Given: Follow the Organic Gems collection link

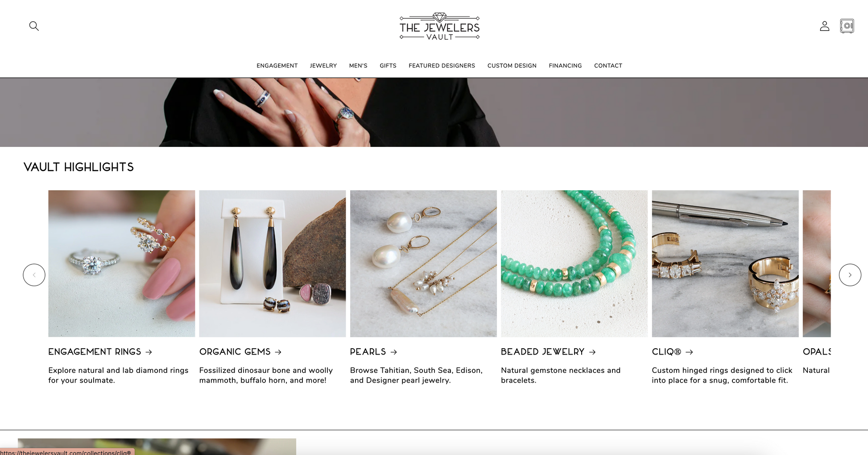Looking at the screenshot, I should tap(240, 352).
